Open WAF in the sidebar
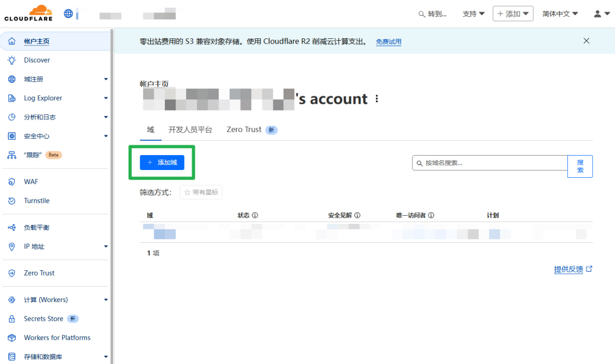615x364 pixels. 31,182
